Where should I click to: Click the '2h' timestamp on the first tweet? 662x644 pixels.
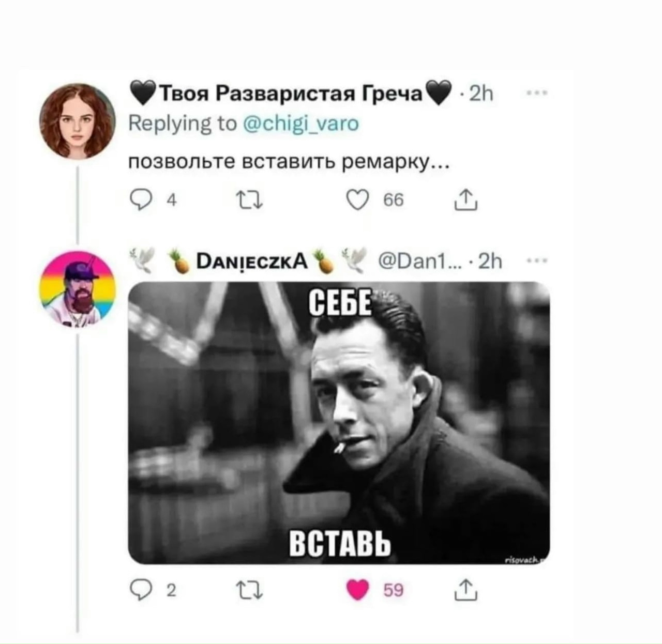coord(482,93)
